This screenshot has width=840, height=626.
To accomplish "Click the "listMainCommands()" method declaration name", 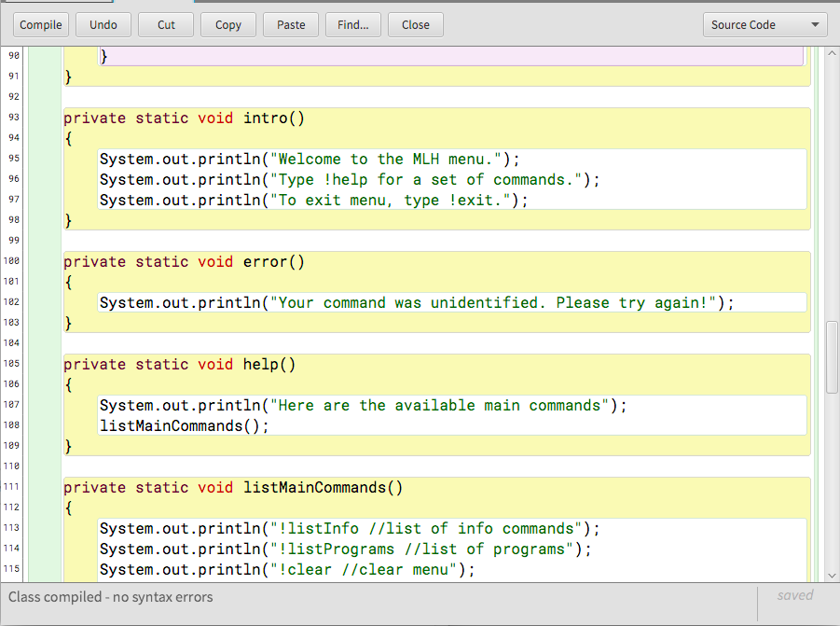I will tap(323, 488).
